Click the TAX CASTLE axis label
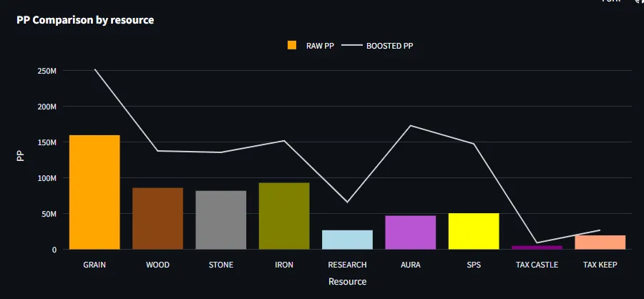The height and width of the screenshot is (299, 644). pyautogui.click(x=537, y=265)
